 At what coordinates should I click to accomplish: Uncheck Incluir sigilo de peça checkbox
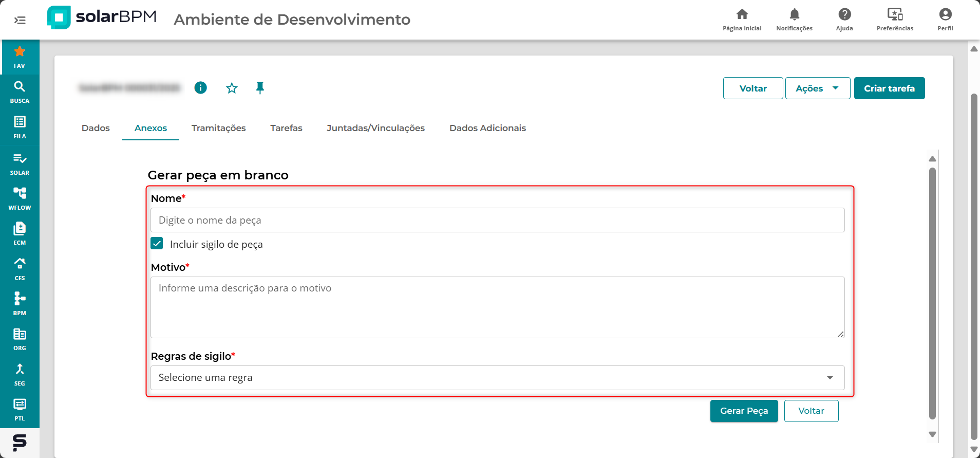coord(157,244)
